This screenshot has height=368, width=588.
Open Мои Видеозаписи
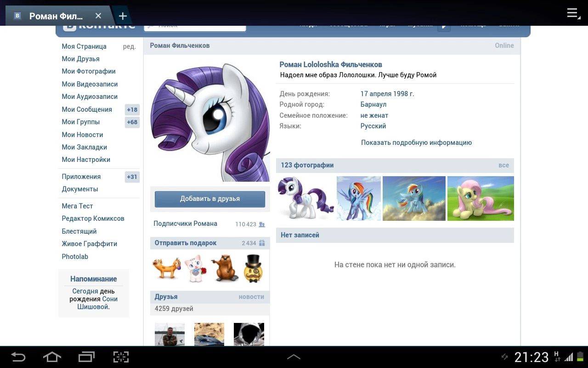click(90, 84)
